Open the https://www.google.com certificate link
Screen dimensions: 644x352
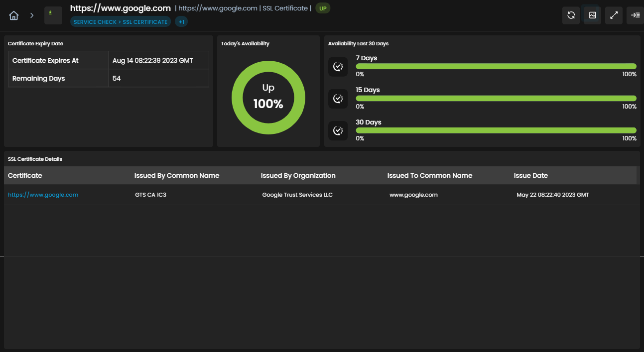pyautogui.click(x=43, y=195)
